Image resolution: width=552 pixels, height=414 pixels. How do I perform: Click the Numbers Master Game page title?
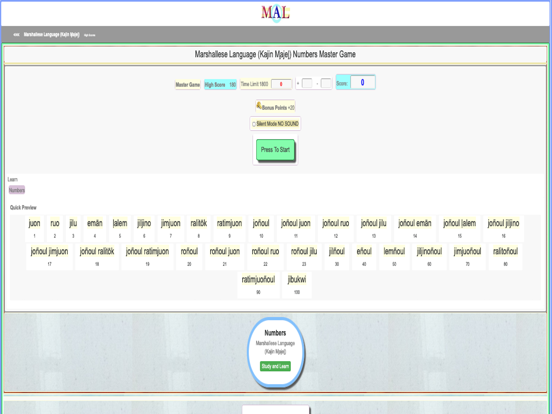click(275, 55)
